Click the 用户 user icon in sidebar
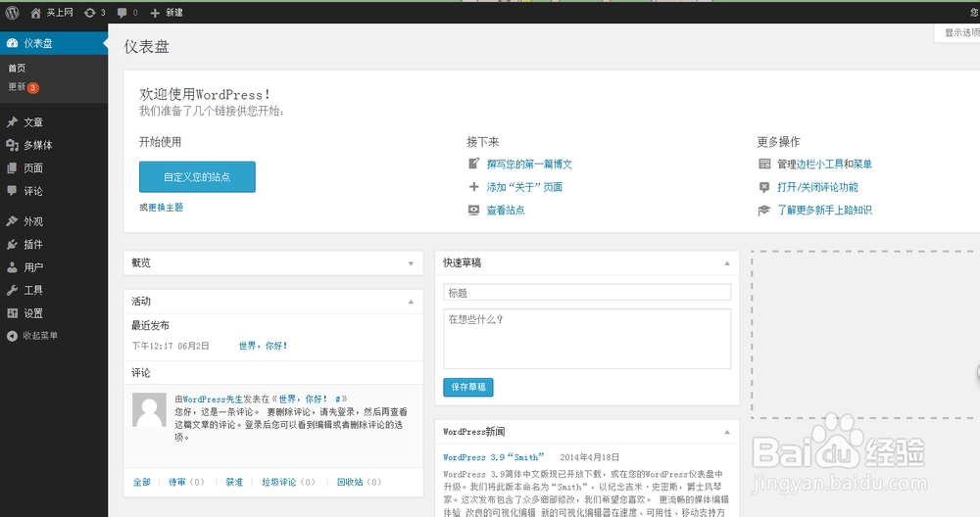This screenshot has width=980, height=517. [x=12, y=267]
